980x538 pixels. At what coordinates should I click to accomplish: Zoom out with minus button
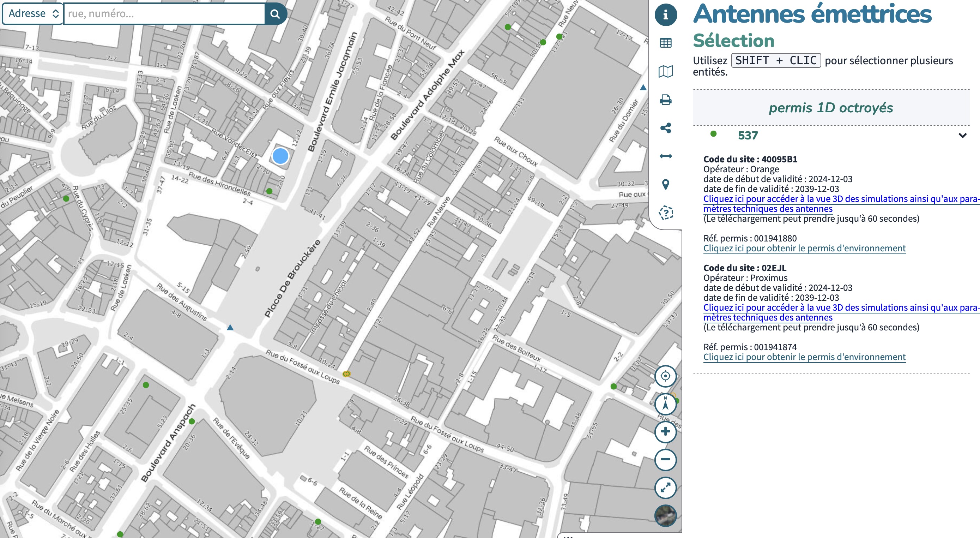(665, 459)
